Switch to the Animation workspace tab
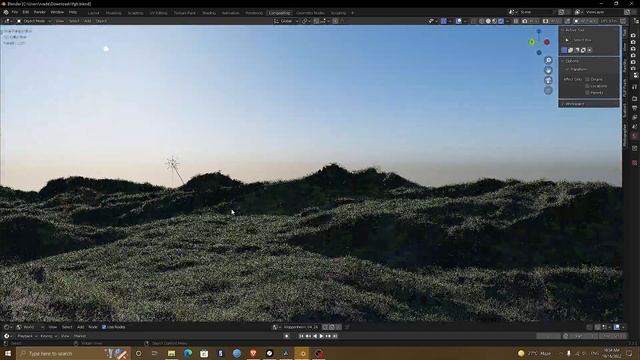640x360 pixels. [x=230, y=13]
